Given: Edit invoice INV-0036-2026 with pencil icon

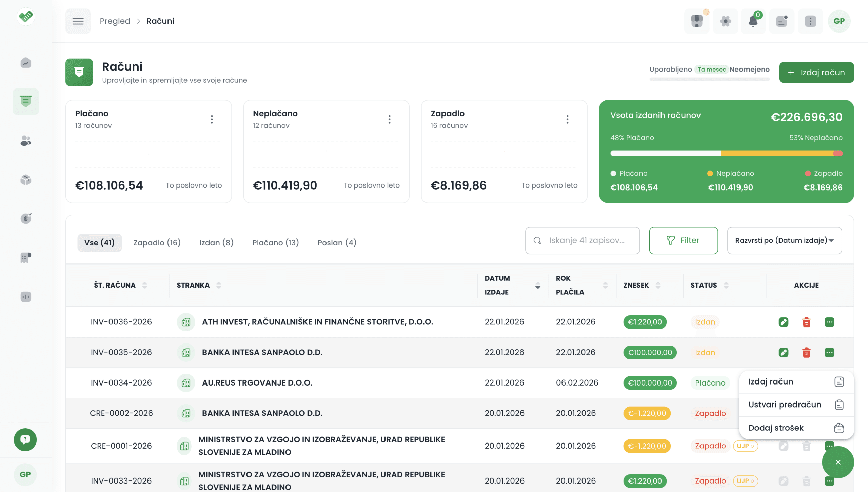Looking at the screenshot, I should point(783,322).
